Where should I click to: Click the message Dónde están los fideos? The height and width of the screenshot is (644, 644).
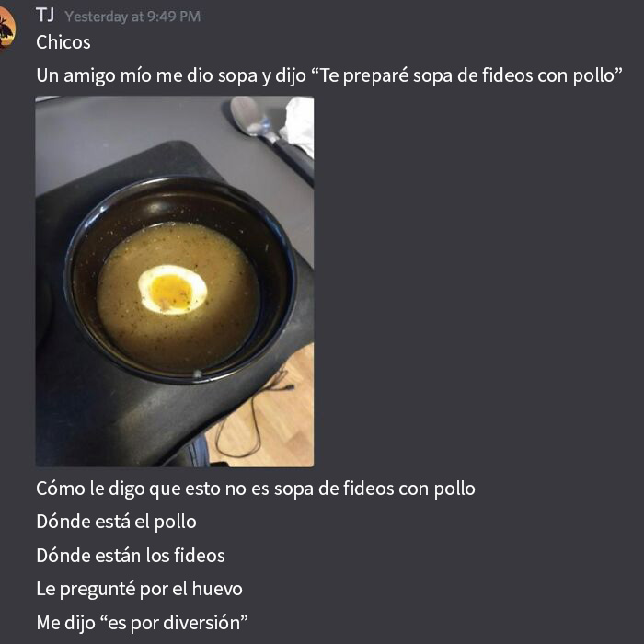coord(131,556)
